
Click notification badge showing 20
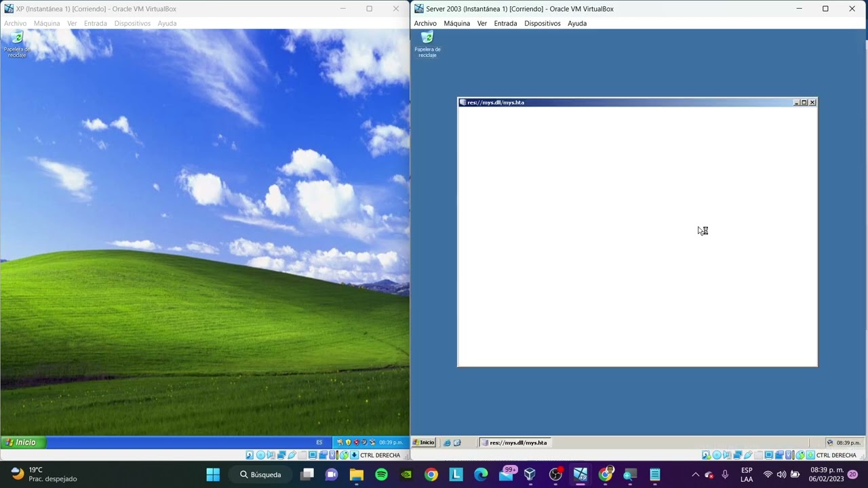point(853,474)
